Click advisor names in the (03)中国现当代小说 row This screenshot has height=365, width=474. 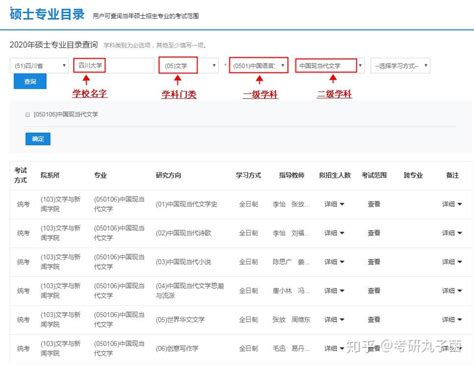tap(291, 262)
